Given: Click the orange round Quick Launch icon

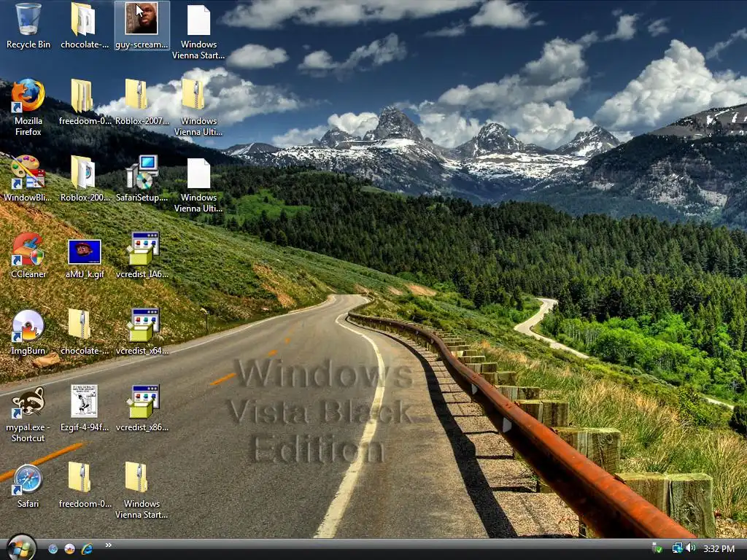Looking at the screenshot, I should click(x=69, y=549).
